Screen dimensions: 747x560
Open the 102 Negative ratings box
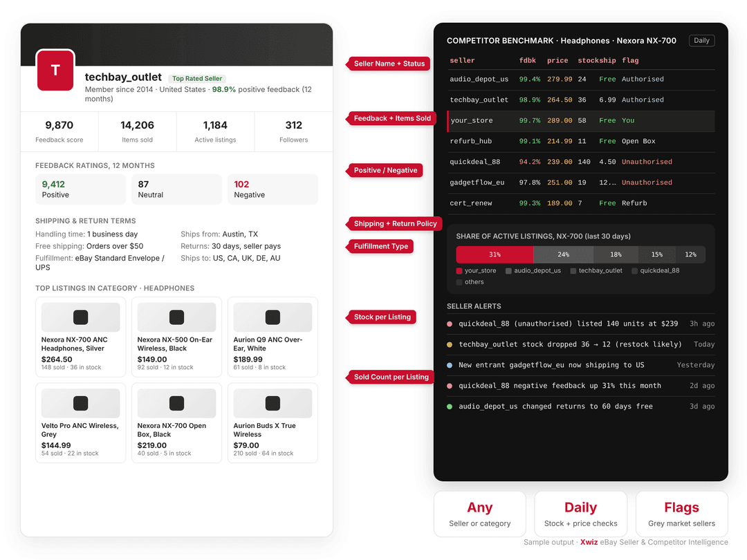pos(273,189)
